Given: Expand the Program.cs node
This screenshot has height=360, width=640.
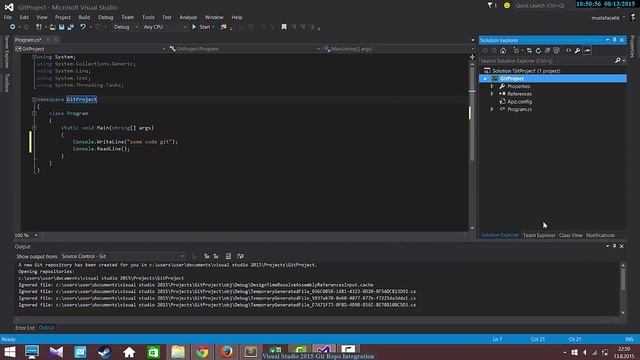Looking at the screenshot, I should pos(492,109).
